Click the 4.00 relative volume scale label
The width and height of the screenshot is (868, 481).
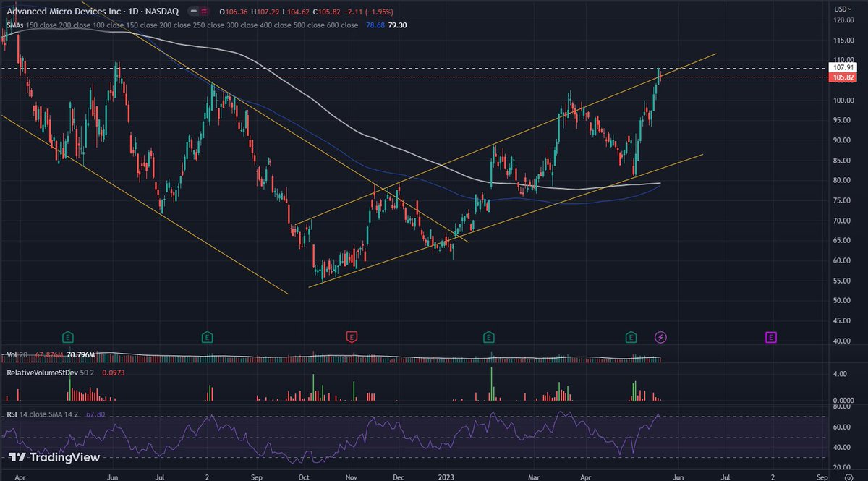click(x=841, y=374)
